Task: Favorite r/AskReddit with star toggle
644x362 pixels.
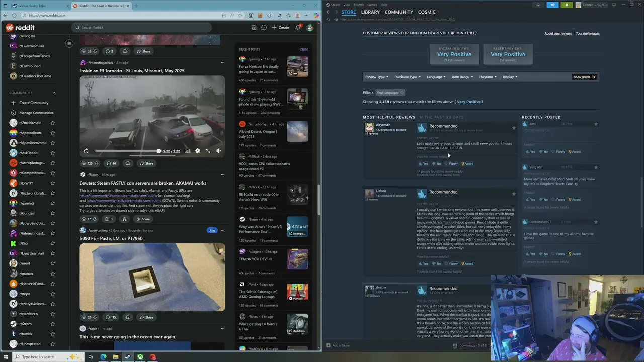Action: tap(53, 153)
